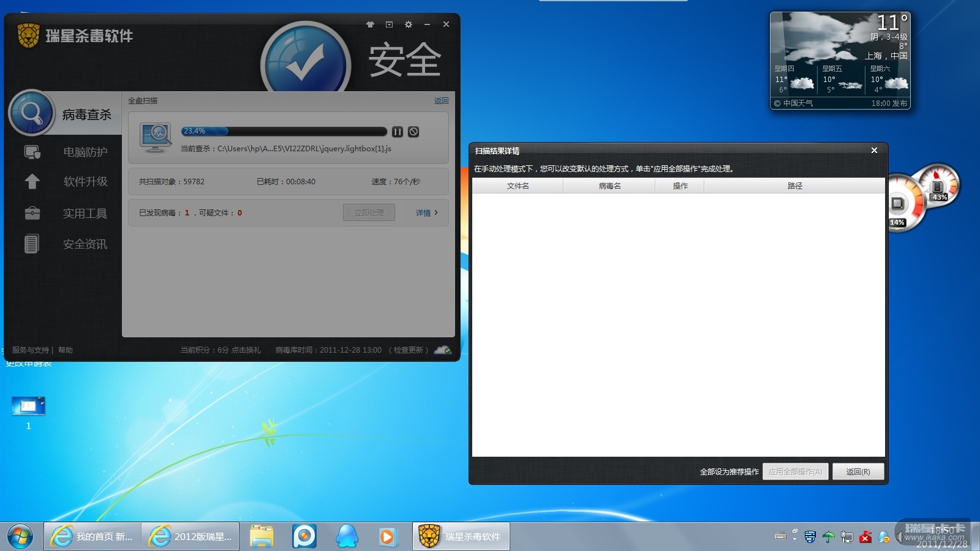The width and height of the screenshot is (980, 551).
Task: Click the 路径 column header
Action: 794,186
